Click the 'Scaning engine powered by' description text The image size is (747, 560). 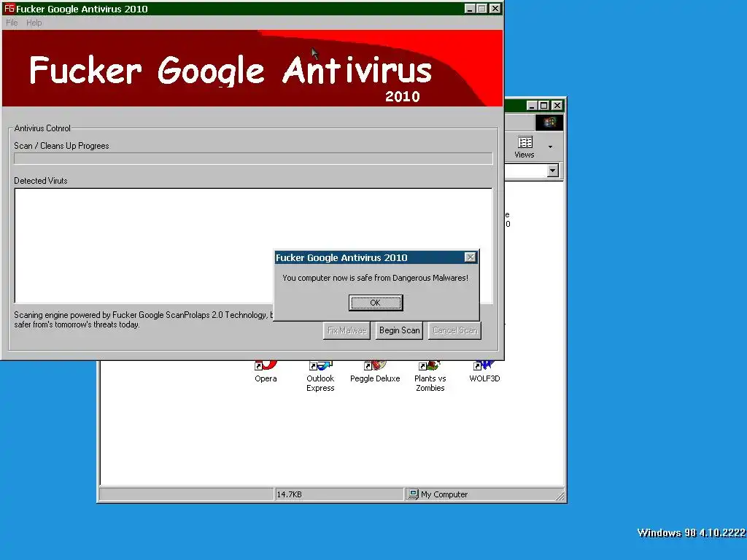coord(143,319)
